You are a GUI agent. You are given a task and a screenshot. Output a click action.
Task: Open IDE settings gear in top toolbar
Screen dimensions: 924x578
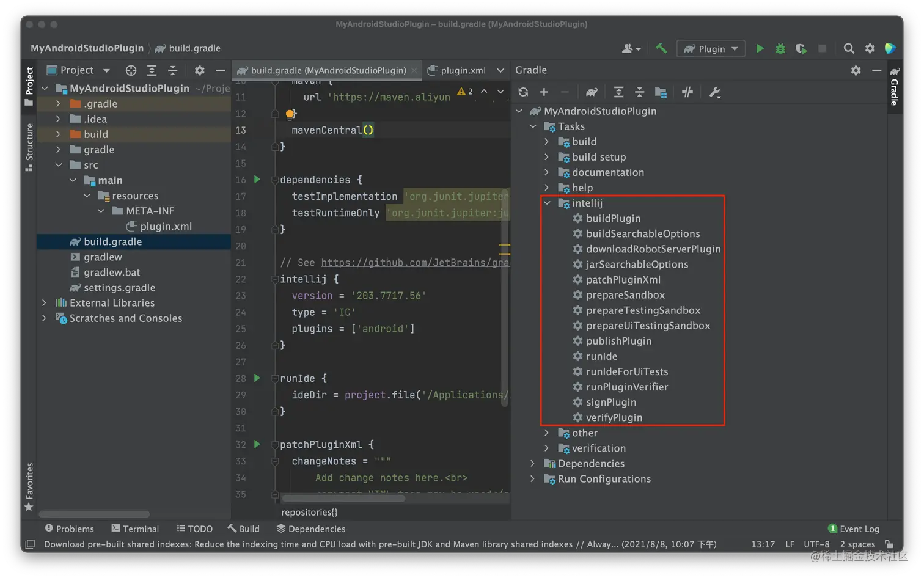870,48
